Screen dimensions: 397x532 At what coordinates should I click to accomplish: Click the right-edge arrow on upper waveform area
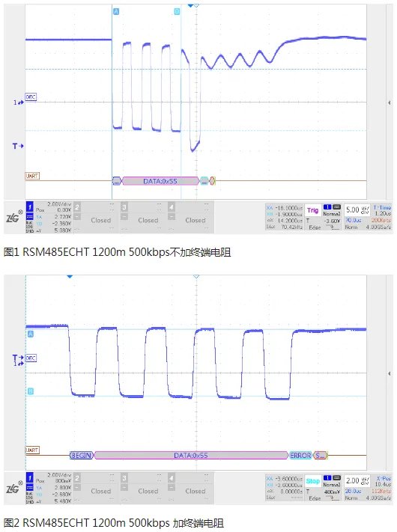[x=390, y=103]
